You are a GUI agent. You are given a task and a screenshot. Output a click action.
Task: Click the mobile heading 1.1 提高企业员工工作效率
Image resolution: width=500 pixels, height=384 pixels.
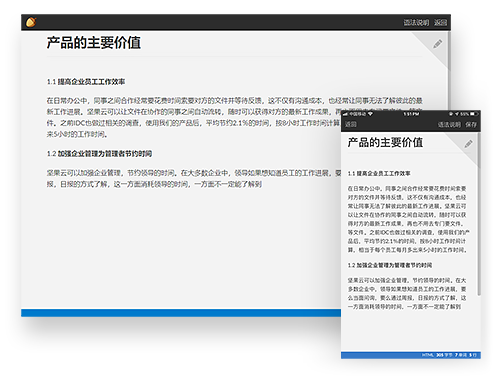coord(379,173)
